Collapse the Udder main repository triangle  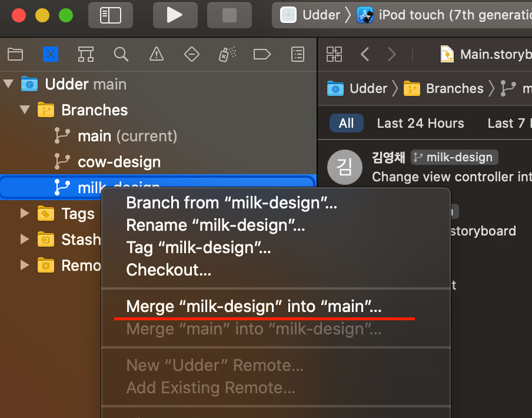(8, 84)
